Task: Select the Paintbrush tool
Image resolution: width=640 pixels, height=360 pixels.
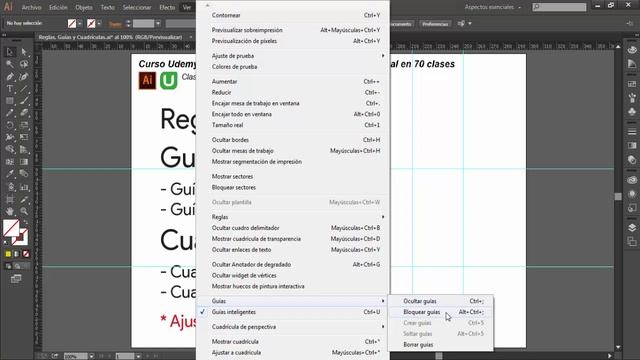Action: (x=24, y=101)
